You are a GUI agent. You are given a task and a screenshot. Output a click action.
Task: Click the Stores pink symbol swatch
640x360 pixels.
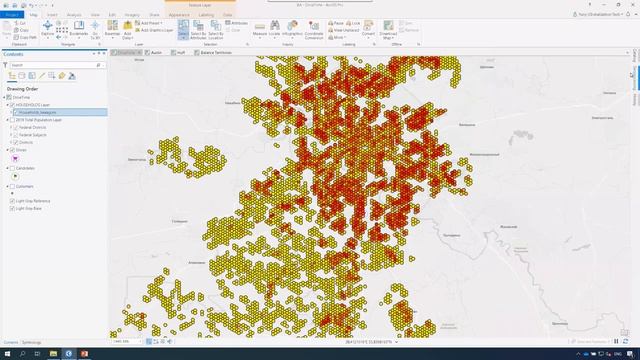[x=16, y=158]
